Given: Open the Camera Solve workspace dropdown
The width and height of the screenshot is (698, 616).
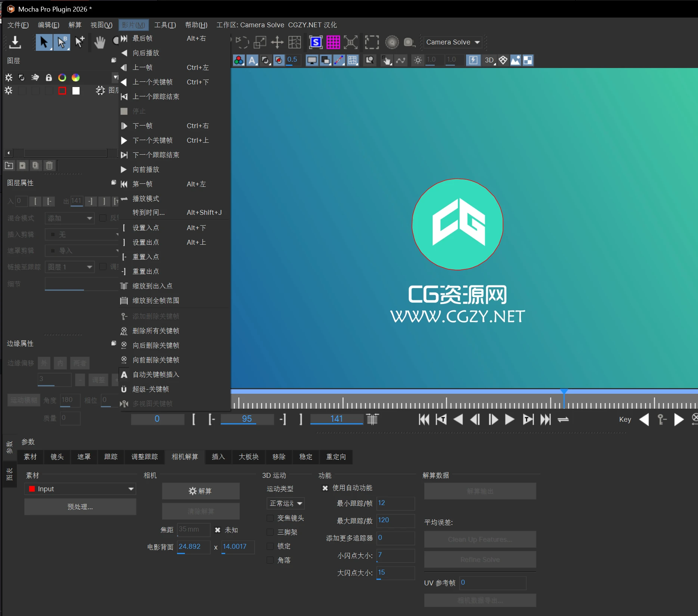Looking at the screenshot, I should pos(452,42).
